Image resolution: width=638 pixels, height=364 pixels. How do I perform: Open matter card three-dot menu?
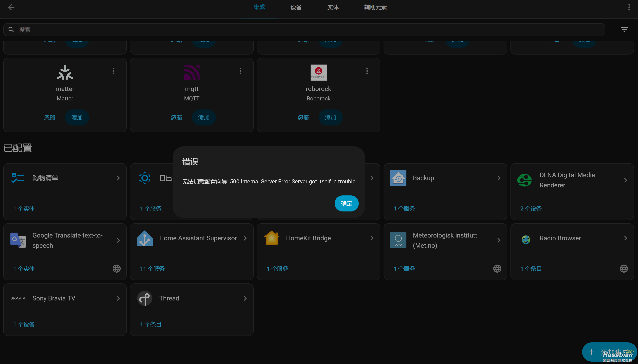point(113,71)
